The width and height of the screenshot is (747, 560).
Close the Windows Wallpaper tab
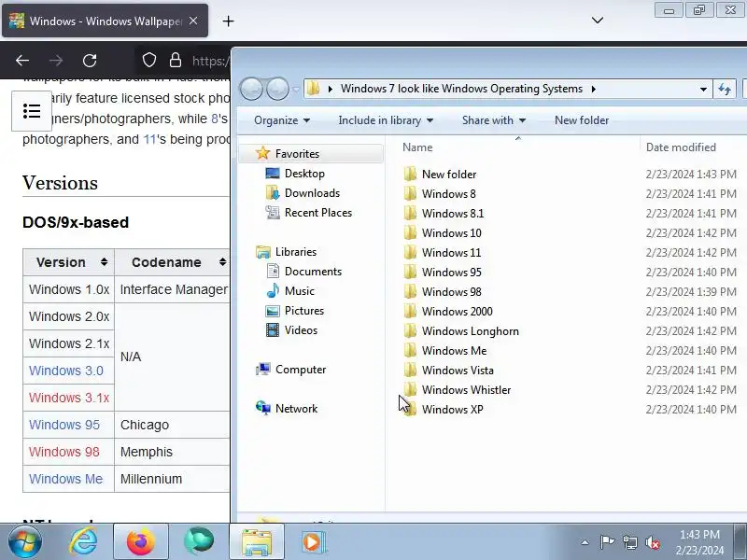(193, 21)
